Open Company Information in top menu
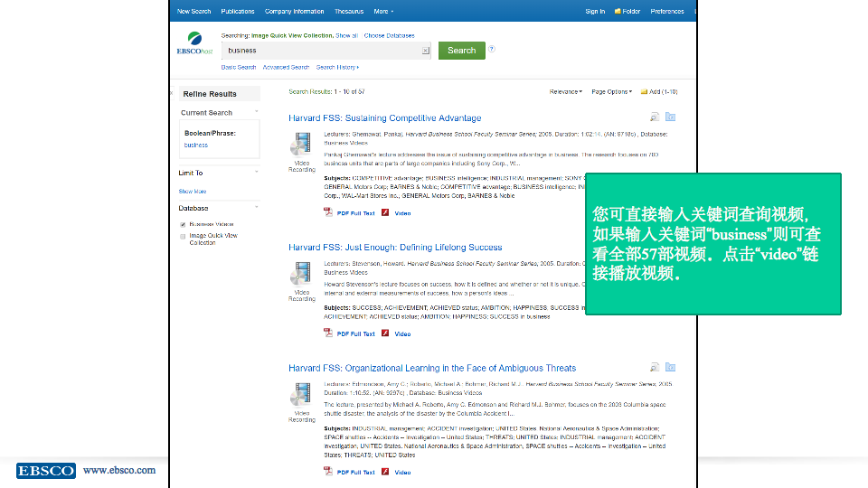This screenshot has width=868, height=488. click(294, 11)
